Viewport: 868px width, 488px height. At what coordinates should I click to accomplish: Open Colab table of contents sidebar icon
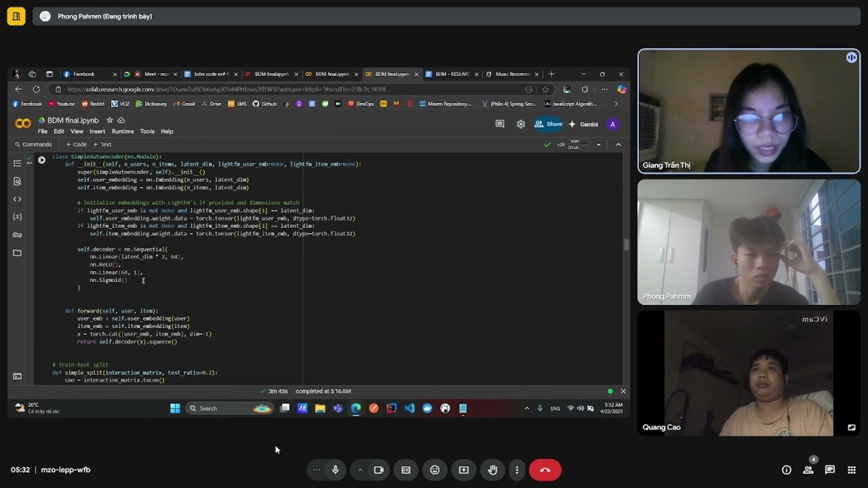(17, 163)
